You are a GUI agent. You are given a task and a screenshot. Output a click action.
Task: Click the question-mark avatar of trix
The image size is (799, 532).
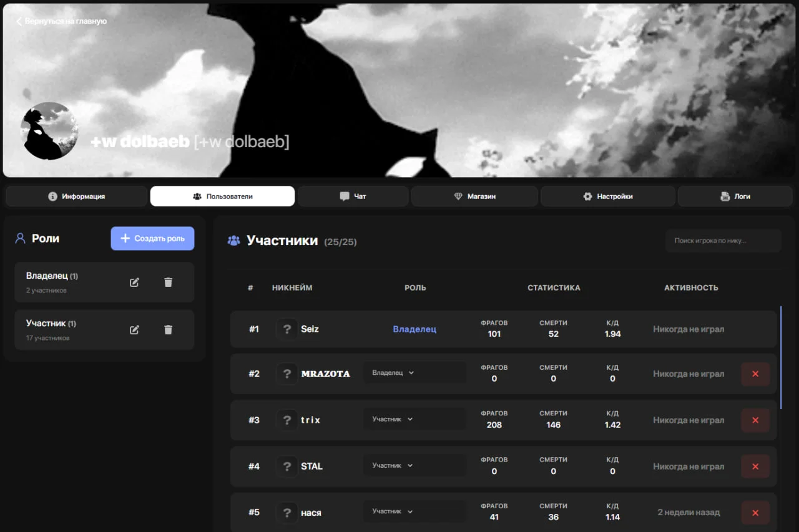coord(287,420)
